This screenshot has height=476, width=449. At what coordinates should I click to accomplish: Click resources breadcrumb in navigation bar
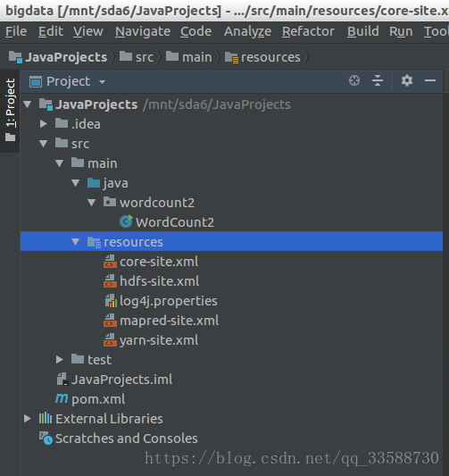[x=262, y=57]
